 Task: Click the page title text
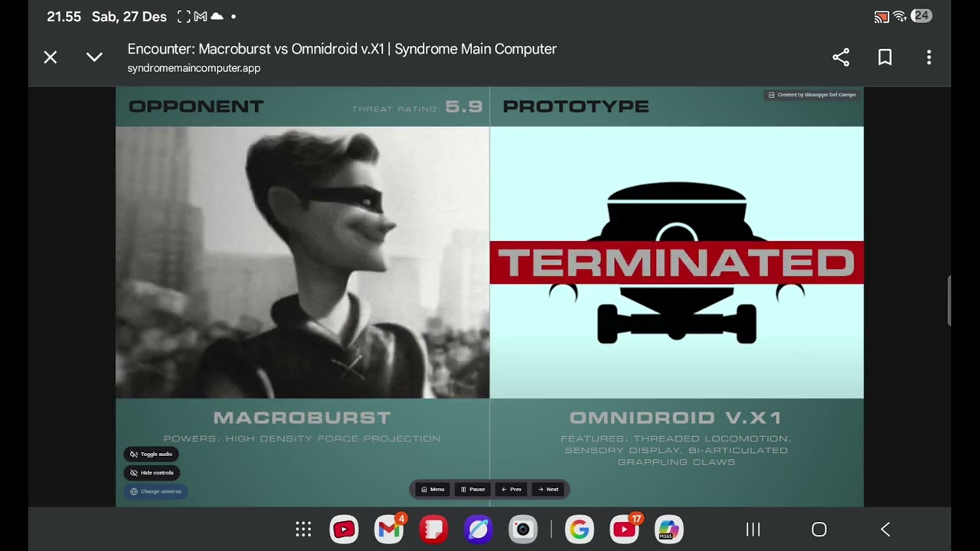[x=341, y=49]
